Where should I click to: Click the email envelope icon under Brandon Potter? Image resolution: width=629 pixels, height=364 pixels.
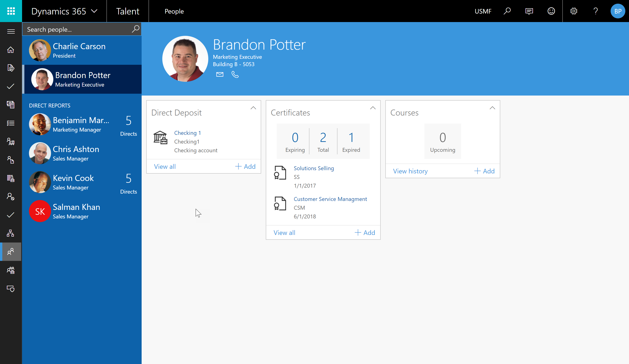(220, 74)
